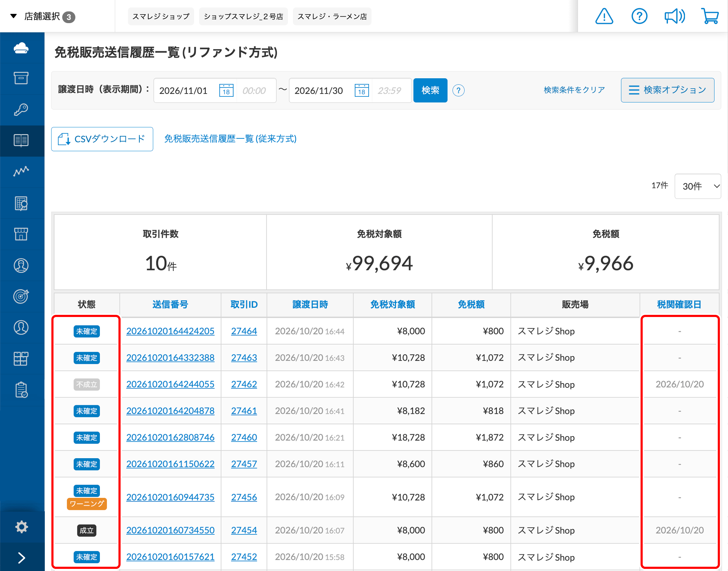Open transaction ID 27454

point(244,530)
